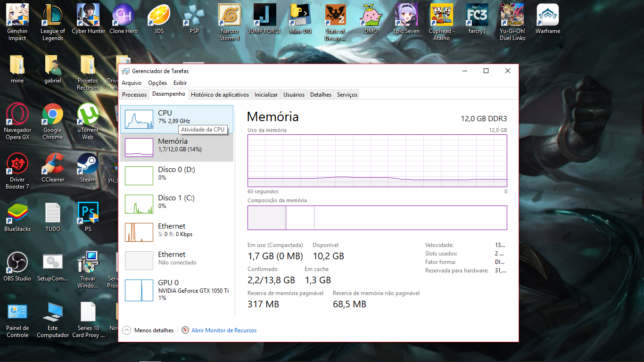
Task: Select the Ethernet entry showing 0 Kbps
Action: click(x=177, y=232)
